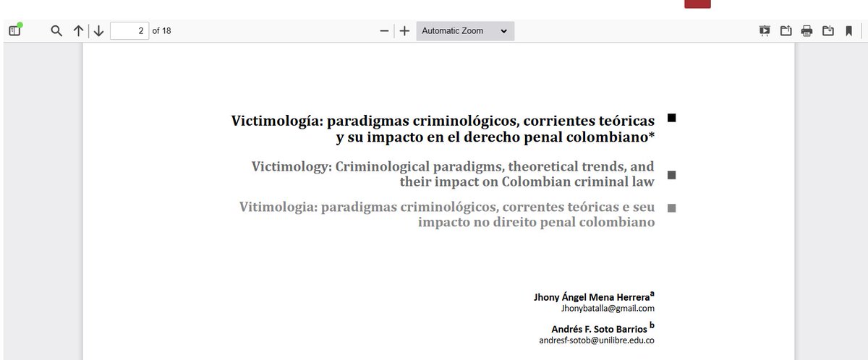Click the bookmark current view icon
This screenshot has width=868, height=360.
(848, 30)
